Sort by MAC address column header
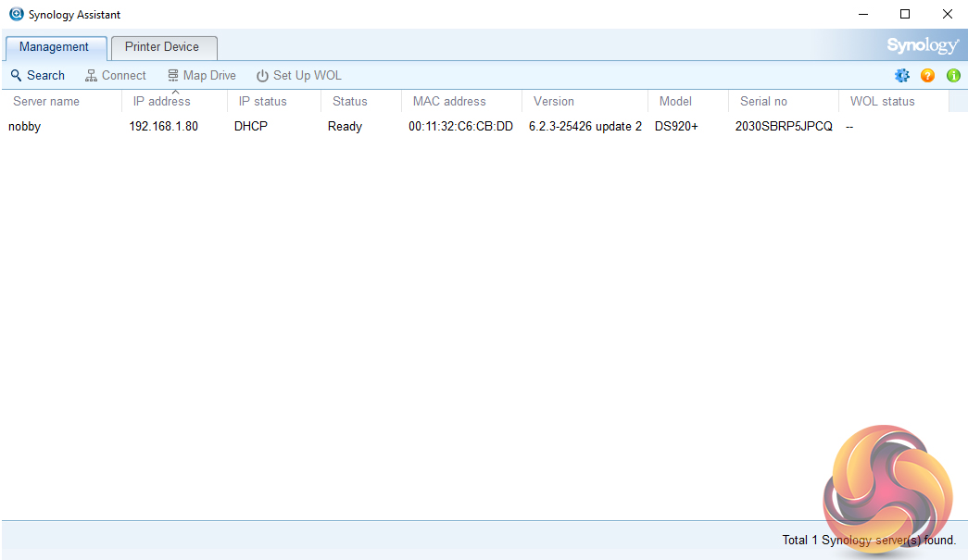The width and height of the screenshot is (968, 560). (462, 101)
